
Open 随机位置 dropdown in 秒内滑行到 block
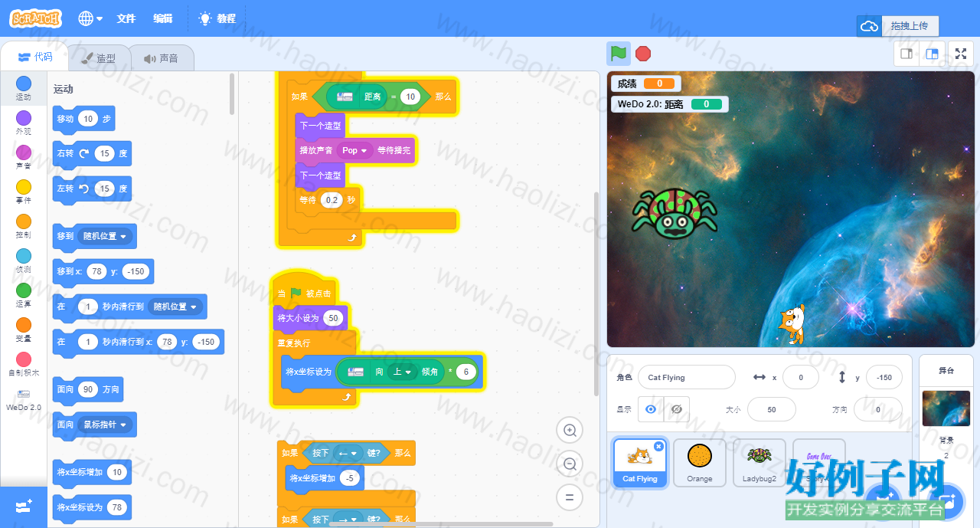[175, 307]
